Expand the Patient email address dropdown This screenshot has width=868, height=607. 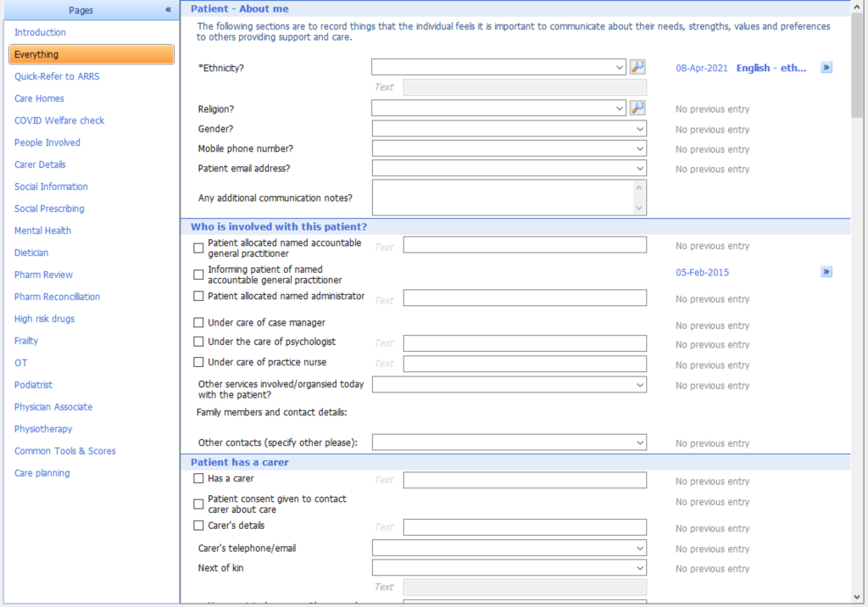509,169
